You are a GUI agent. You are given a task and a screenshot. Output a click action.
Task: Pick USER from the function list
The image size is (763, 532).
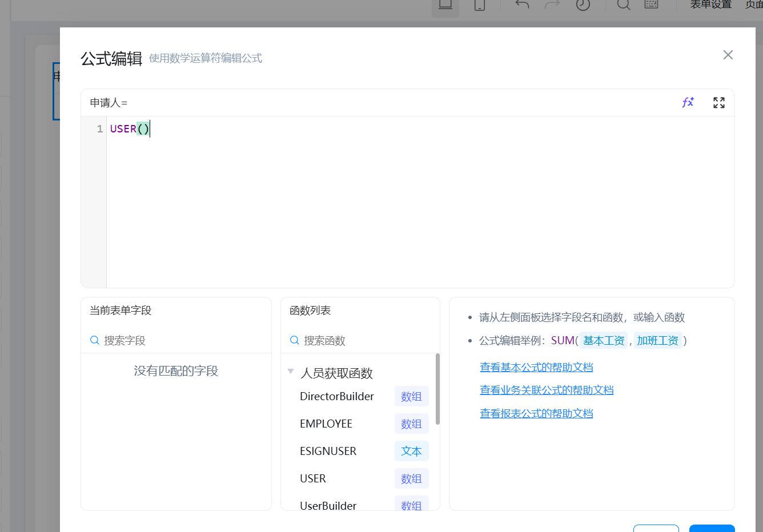click(x=313, y=479)
